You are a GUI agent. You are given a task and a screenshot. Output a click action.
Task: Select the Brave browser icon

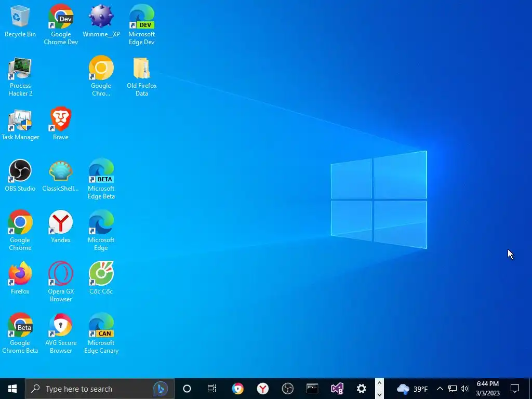click(61, 124)
